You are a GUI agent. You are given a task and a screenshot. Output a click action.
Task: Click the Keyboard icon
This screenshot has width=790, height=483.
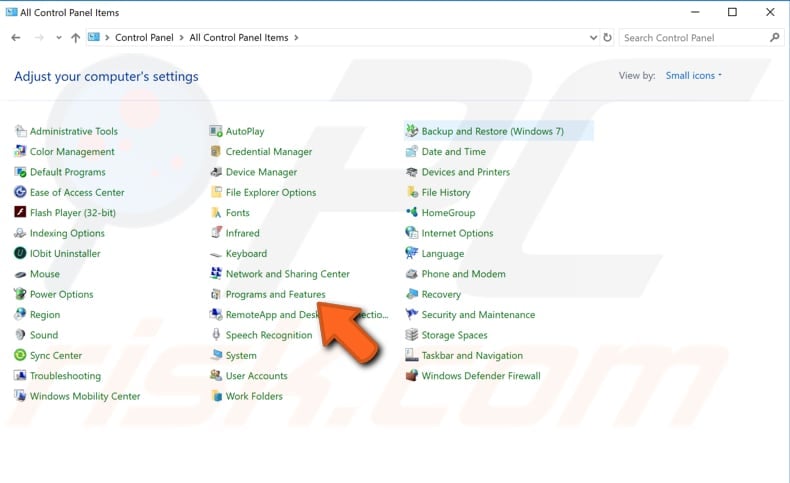click(216, 254)
